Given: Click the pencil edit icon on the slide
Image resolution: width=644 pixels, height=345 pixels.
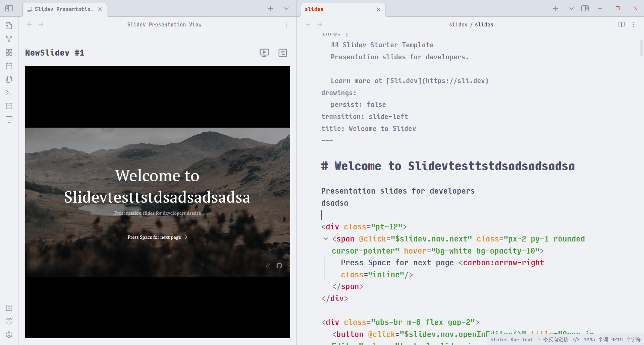Looking at the screenshot, I should click(x=268, y=265).
